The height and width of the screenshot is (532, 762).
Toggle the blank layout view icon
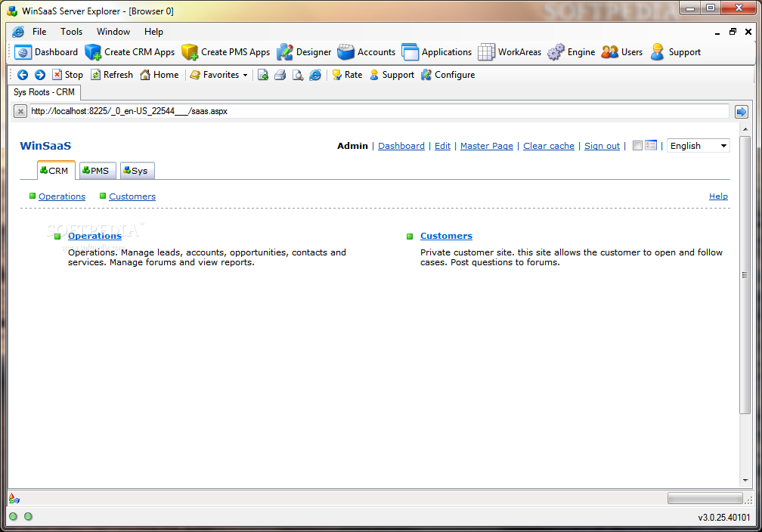point(637,145)
